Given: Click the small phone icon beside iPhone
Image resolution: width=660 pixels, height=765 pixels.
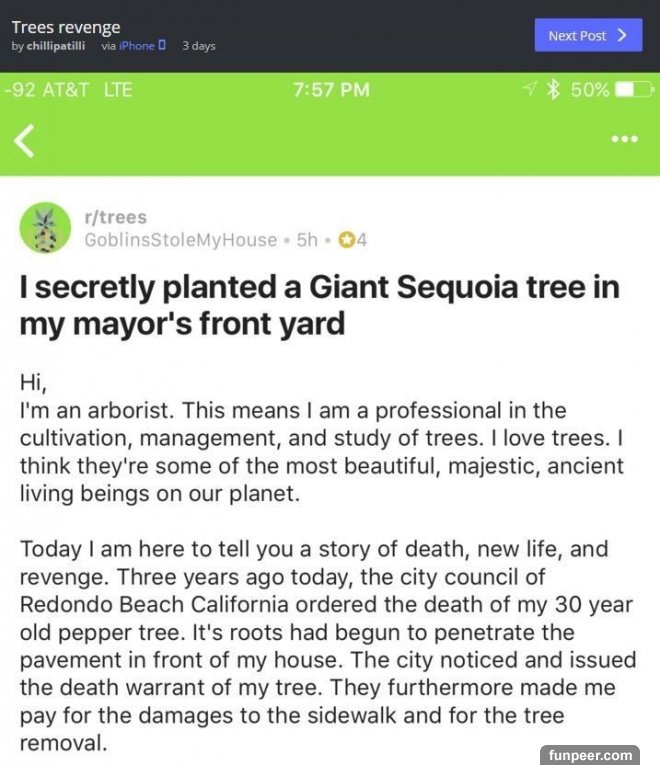Looking at the screenshot, I should [162, 46].
